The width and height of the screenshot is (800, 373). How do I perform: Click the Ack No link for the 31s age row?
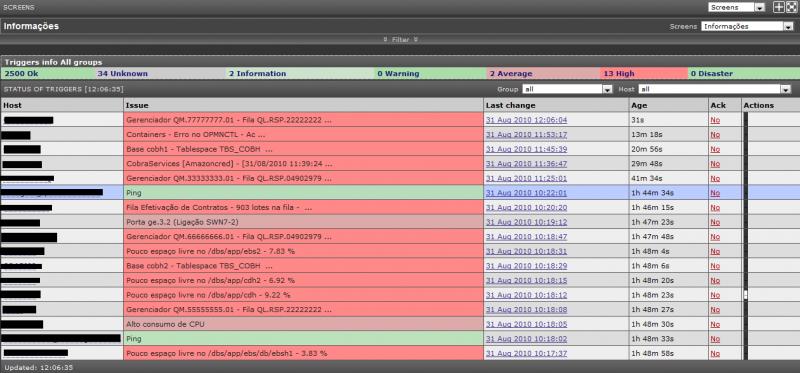715,120
